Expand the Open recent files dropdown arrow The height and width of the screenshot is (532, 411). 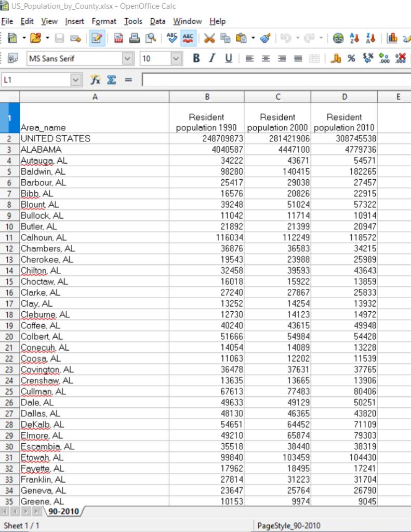47,37
